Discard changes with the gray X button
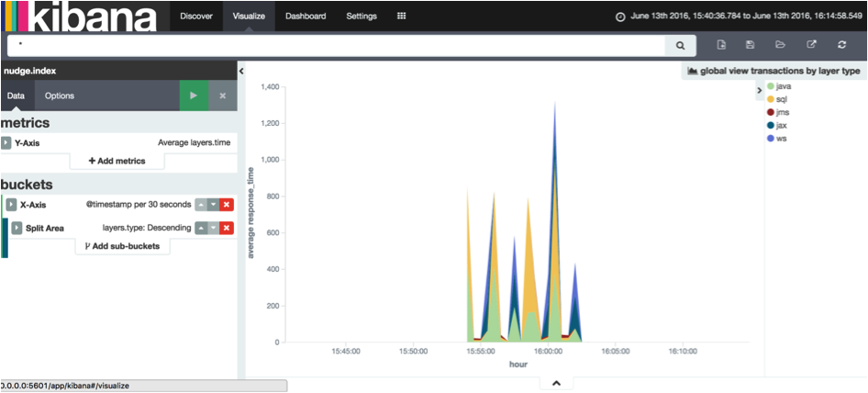Image resolution: width=868 pixels, height=393 pixels. coord(223,95)
